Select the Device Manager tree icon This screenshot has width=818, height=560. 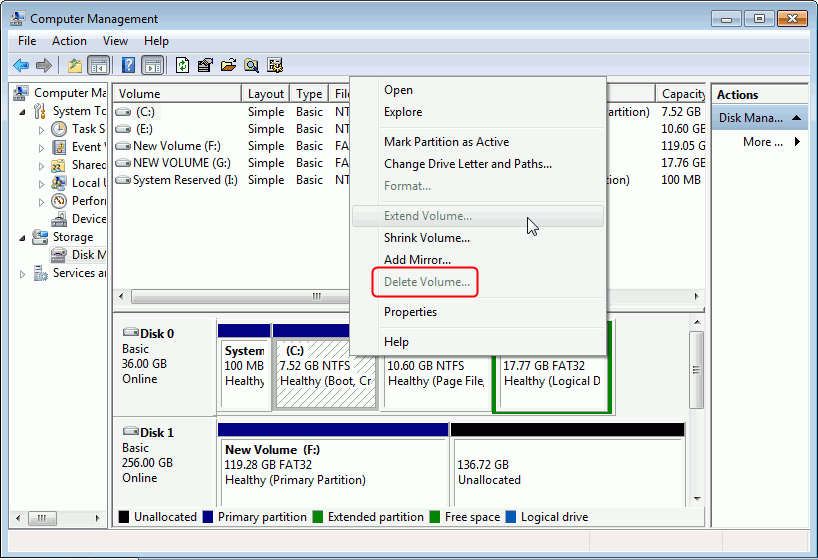(59, 219)
